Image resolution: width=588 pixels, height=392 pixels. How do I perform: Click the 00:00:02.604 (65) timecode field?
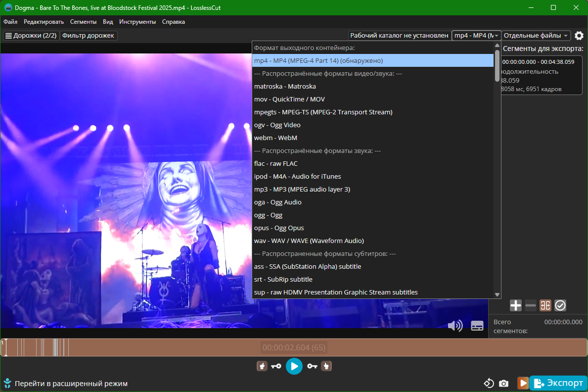294,347
